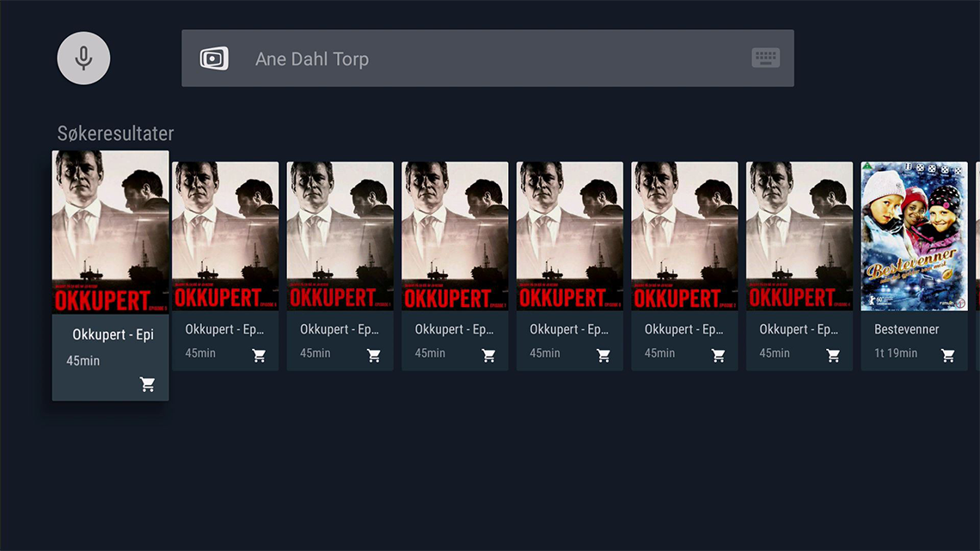
Task: Click the Søkeresultater heading
Action: click(115, 133)
